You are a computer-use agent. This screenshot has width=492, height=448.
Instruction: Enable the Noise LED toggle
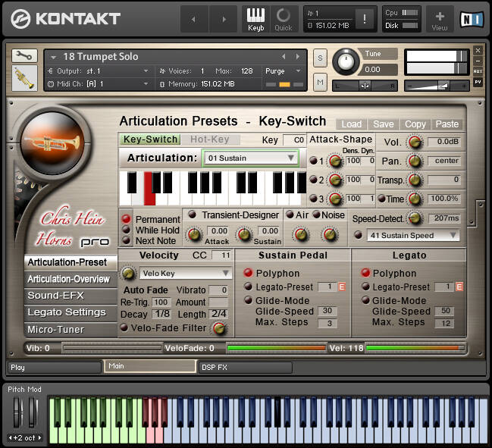(x=316, y=215)
